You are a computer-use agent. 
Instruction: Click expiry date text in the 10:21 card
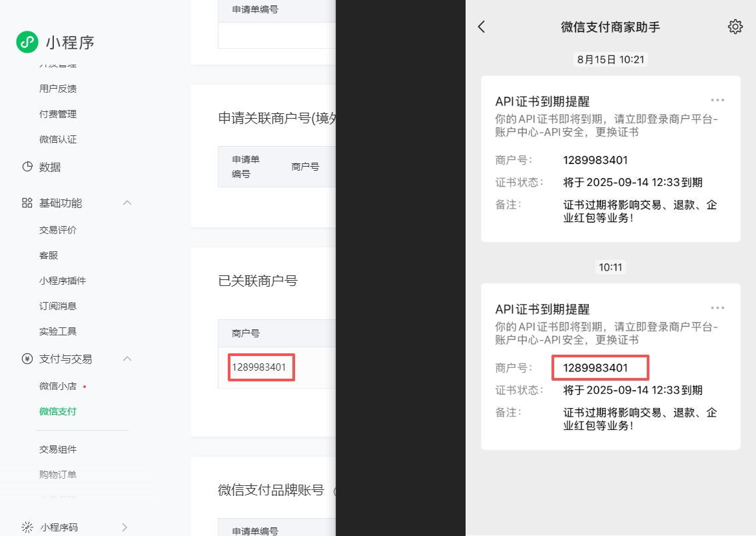[633, 183]
